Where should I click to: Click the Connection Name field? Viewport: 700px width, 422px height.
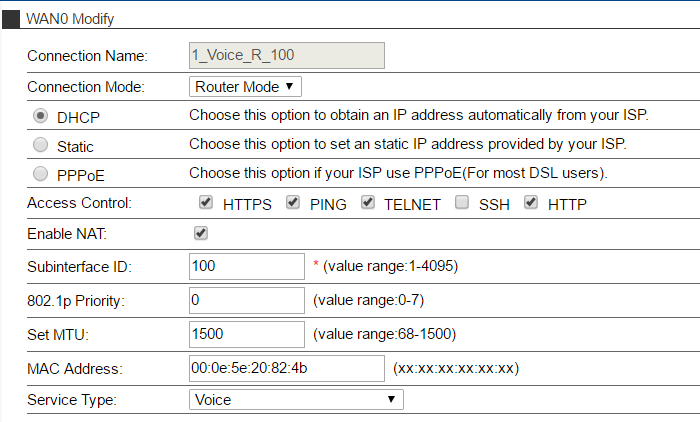287,56
